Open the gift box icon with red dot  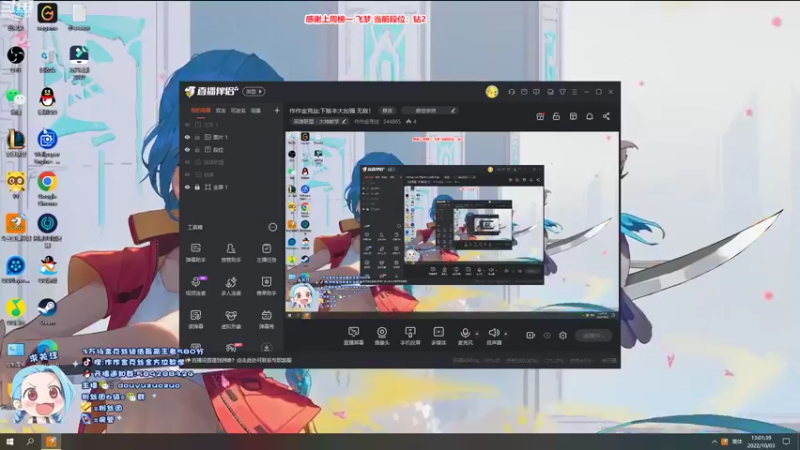[x=540, y=116]
